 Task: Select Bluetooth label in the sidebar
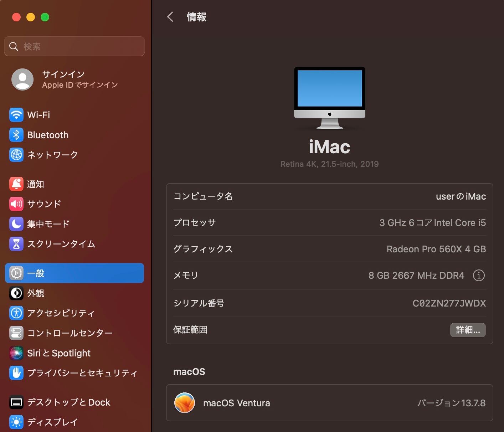48,135
